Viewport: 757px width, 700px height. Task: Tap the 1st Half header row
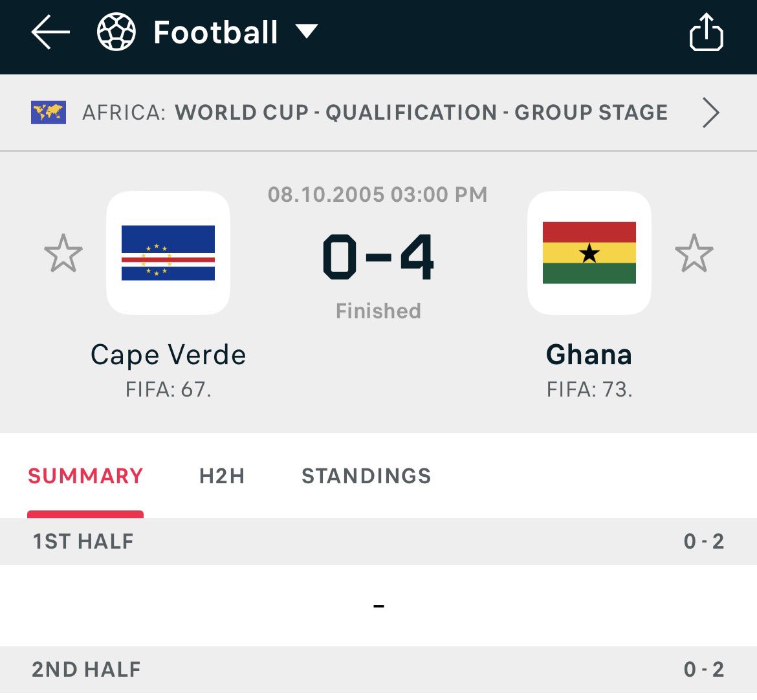[x=378, y=541]
